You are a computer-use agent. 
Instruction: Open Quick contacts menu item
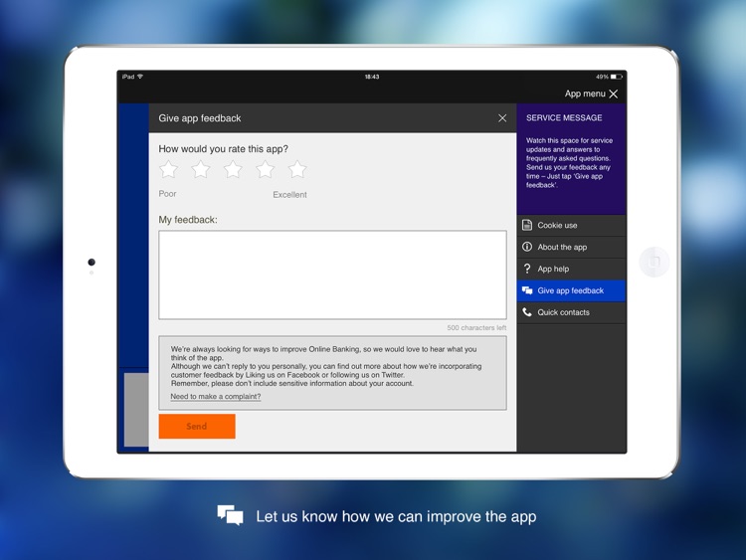pyautogui.click(x=571, y=312)
